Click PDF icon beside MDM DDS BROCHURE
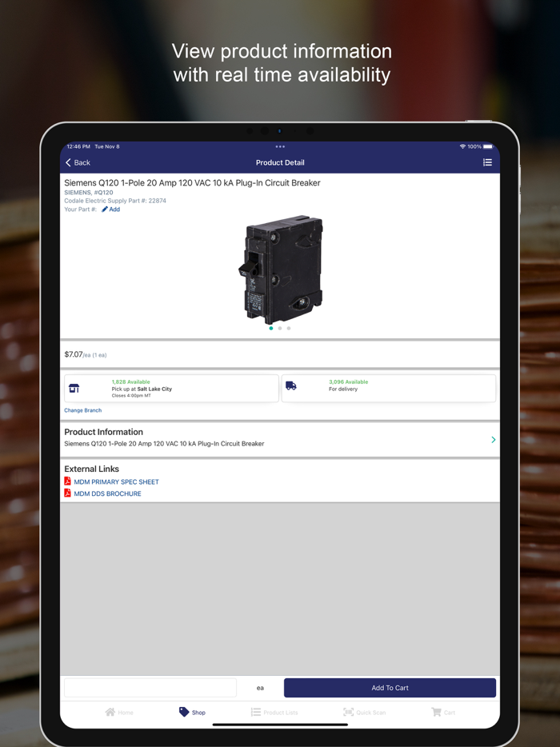The width and height of the screenshot is (560, 747). (x=68, y=493)
